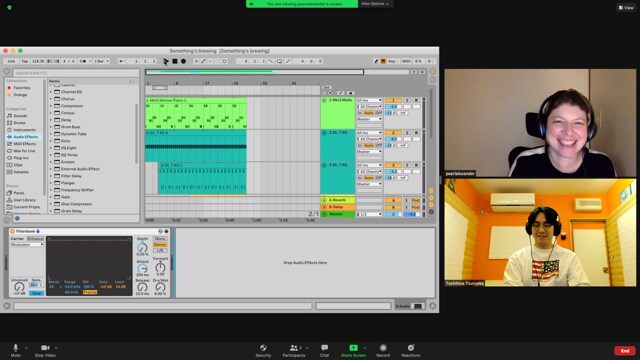Mute microphone in Zoom toolbar
Image resolution: width=640 pixels, height=360 pixels.
[16, 350]
